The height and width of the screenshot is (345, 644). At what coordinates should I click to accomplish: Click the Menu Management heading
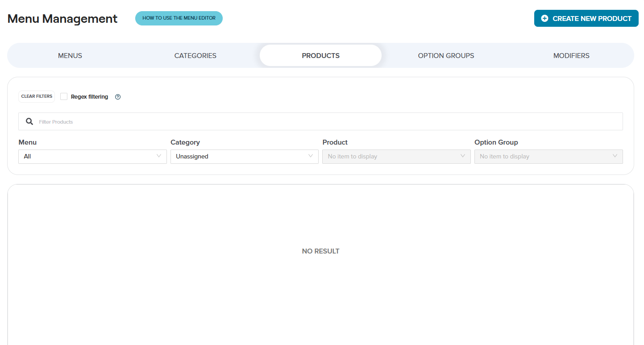62,19
